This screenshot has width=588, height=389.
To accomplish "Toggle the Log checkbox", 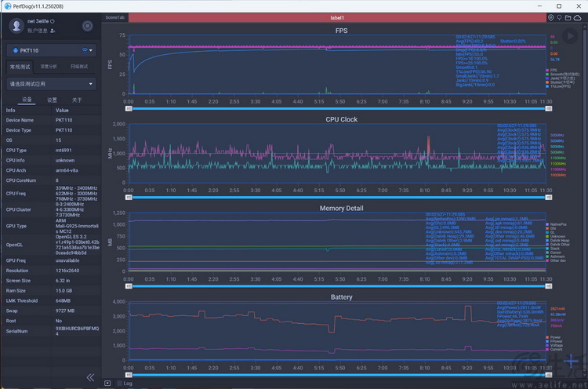I will [119, 384].
